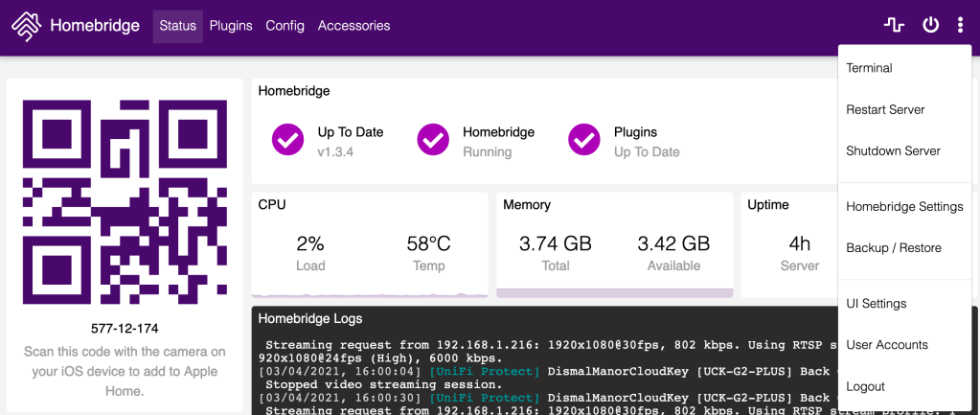Click the Homebridge Running checkmark icon
This screenshot has width=980, height=415.
click(433, 140)
